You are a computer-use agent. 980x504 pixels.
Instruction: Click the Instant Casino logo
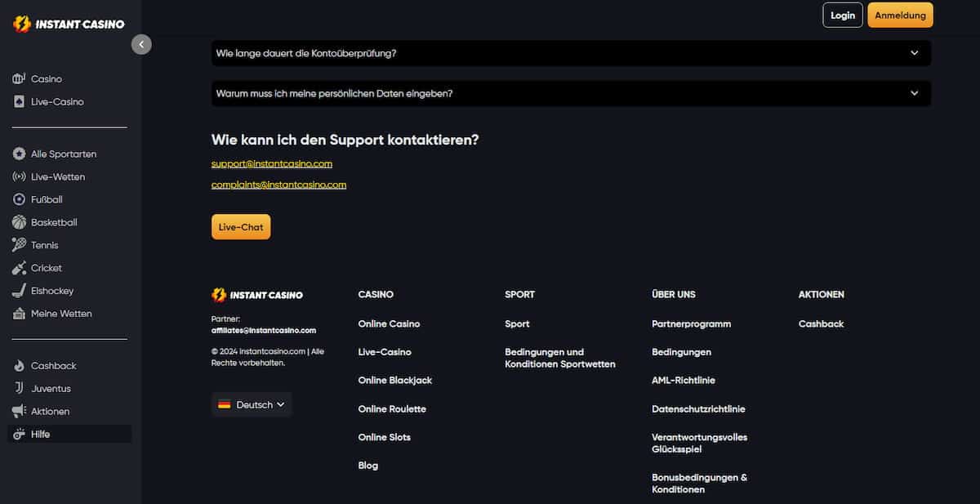coord(69,24)
